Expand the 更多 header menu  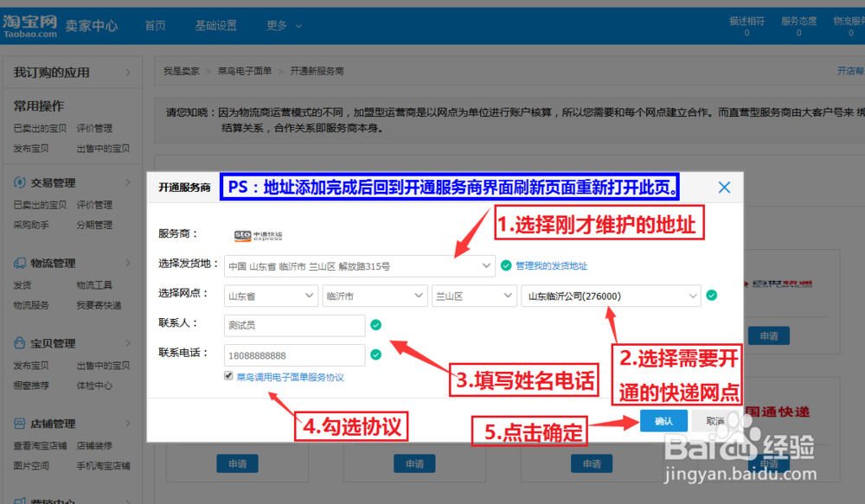[x=284, y=25]
